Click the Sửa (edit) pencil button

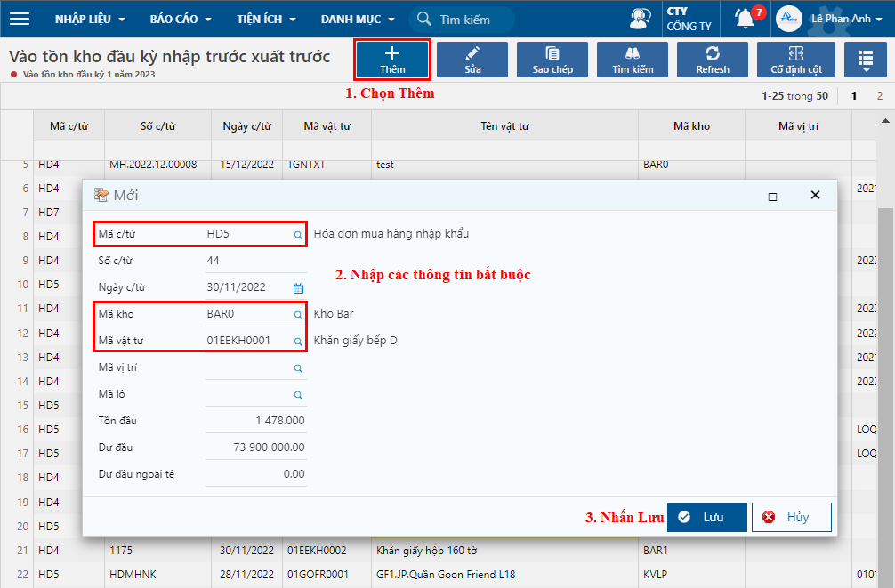tap(472, 60)
